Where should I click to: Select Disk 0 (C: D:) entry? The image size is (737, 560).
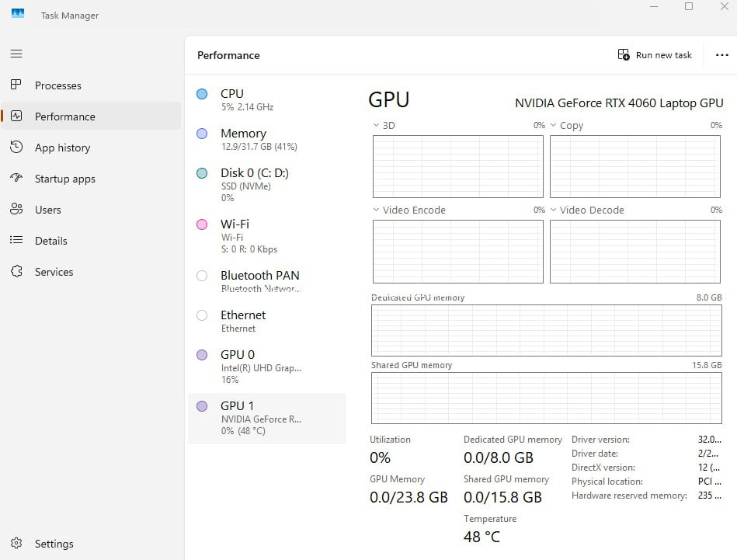[x=267, y=185]
